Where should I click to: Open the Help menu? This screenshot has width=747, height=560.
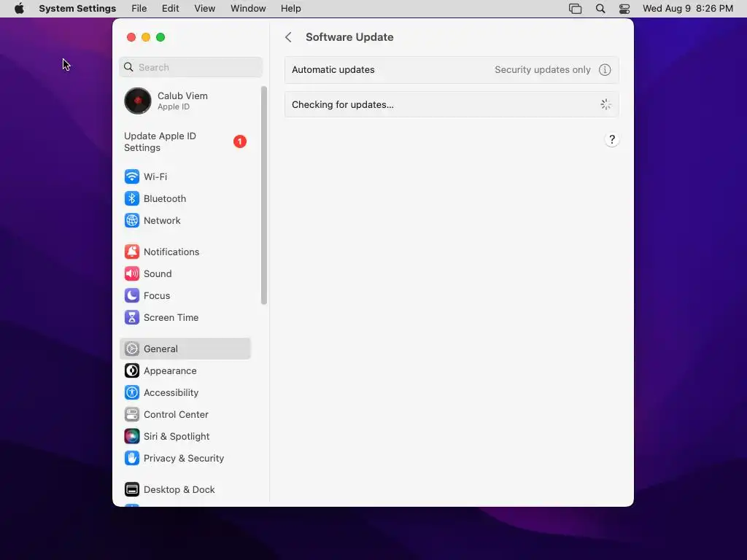[290, 9]
